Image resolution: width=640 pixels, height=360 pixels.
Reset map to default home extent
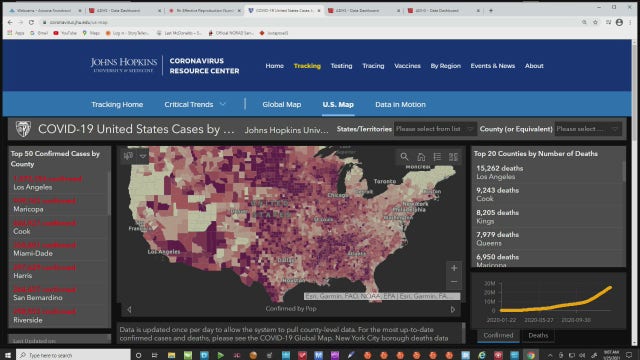(x=421, y=157)
